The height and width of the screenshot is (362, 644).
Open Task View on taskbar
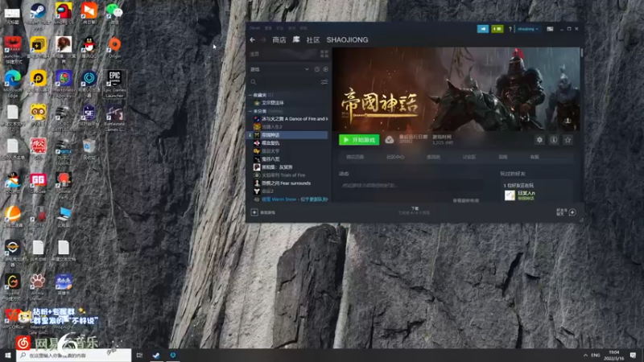pos(139,355)
